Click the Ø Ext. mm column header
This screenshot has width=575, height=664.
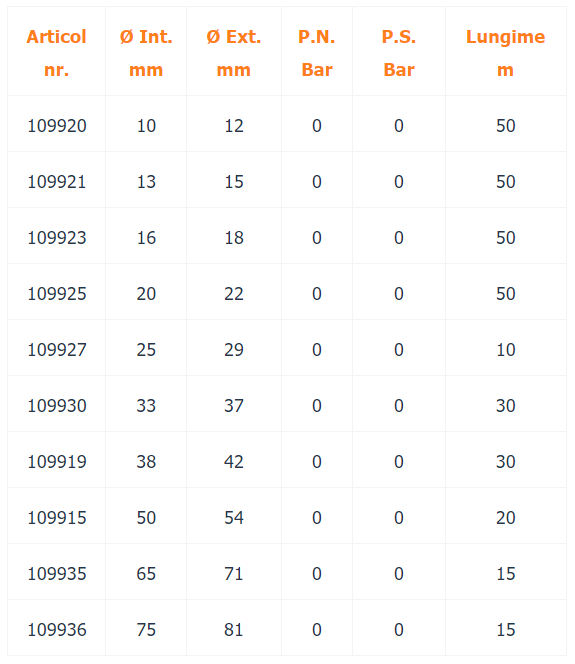click(x=234, y=53)
